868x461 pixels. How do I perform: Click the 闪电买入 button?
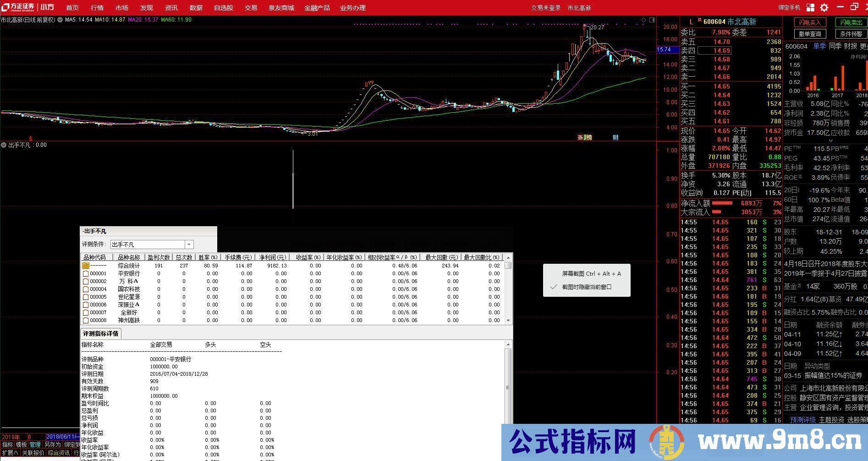coord(810,22)
